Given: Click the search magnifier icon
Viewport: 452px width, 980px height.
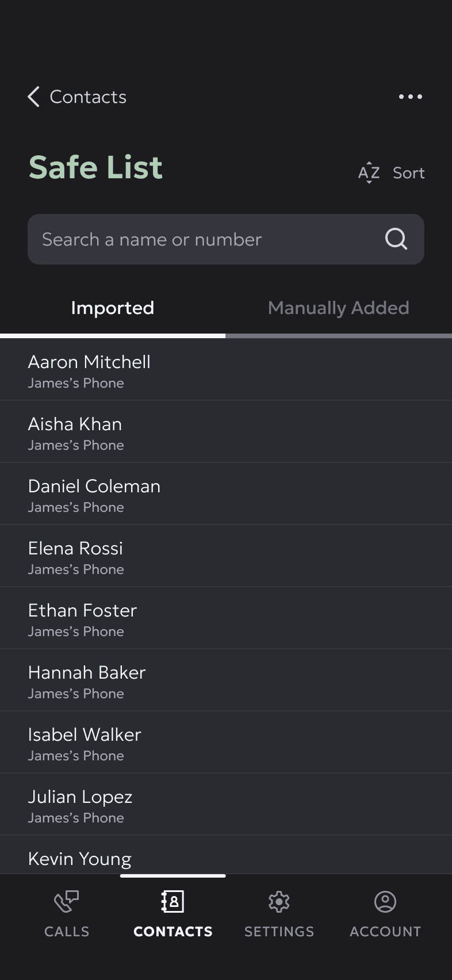Looking at the screenshot, I should click(x=396, y=239).
